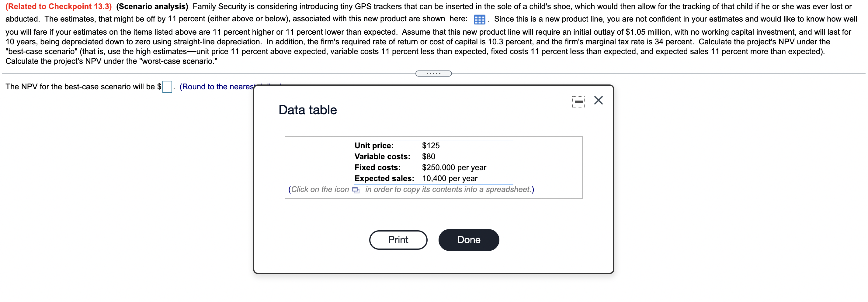Expand the dotted divider handle below the question
Viewport: 868px width, 302px height.
(433, 74)
